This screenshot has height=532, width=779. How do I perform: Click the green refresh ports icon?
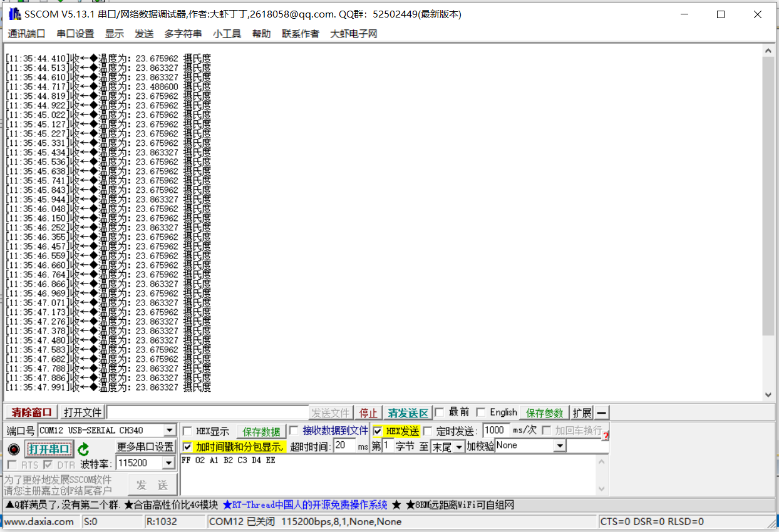[x=83, y=449]
